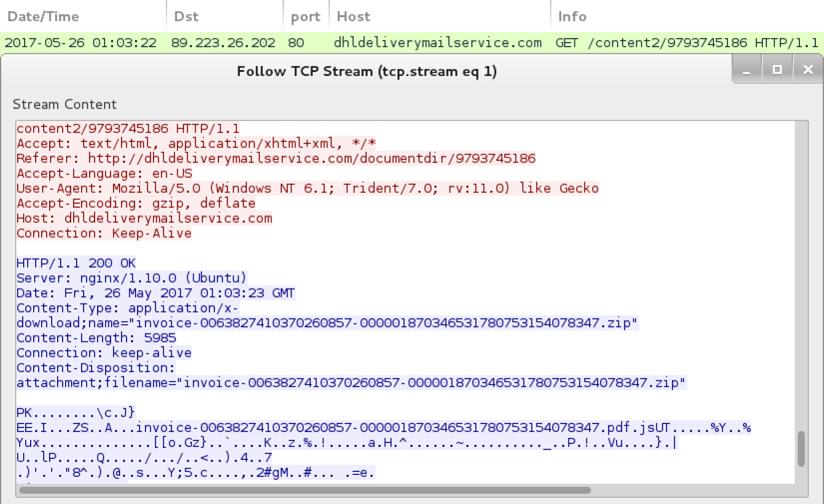Click the Date: Fri, 26 May 2017 line

(156, 293)
